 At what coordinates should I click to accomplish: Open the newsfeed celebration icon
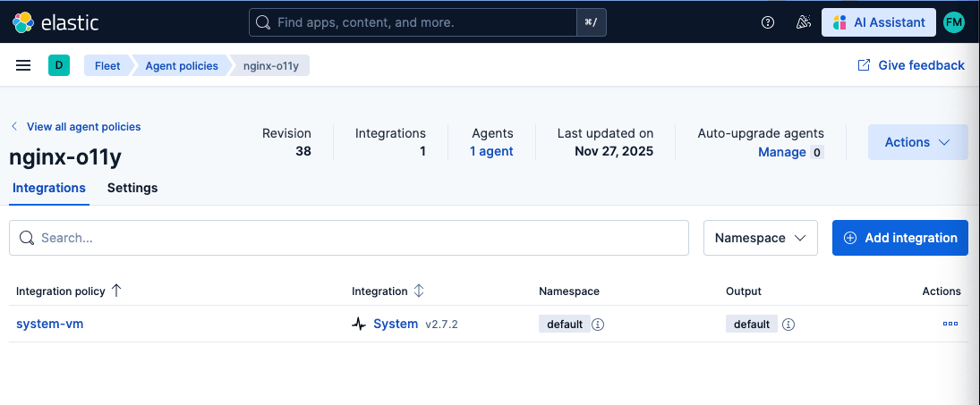(x=803, y=22)
